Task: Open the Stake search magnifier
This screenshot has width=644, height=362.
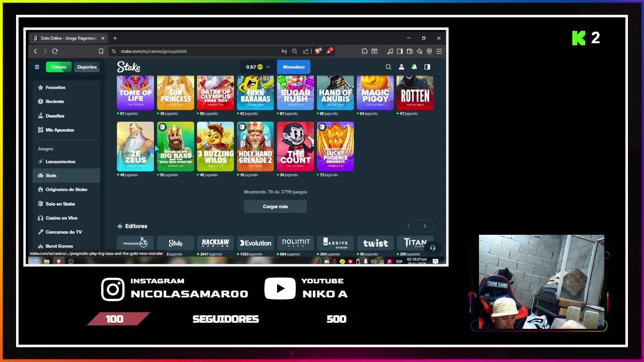Action: click(388, 67)
